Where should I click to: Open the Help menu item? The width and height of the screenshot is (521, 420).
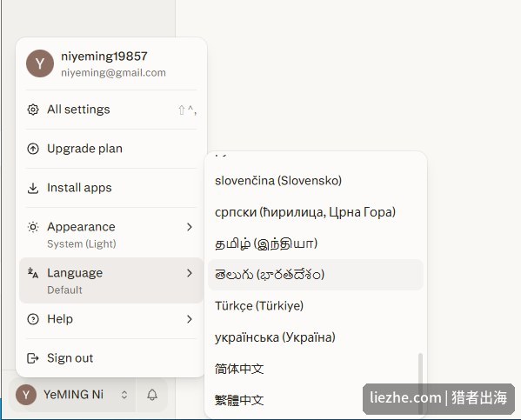pos(111,319)
